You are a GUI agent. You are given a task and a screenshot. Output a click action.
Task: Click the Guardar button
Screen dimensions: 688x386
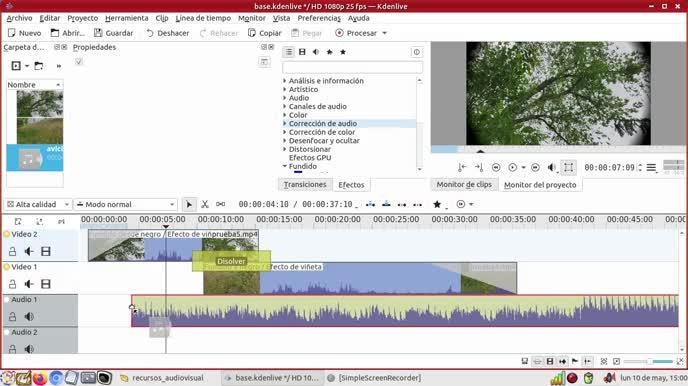tap(114, 33)
